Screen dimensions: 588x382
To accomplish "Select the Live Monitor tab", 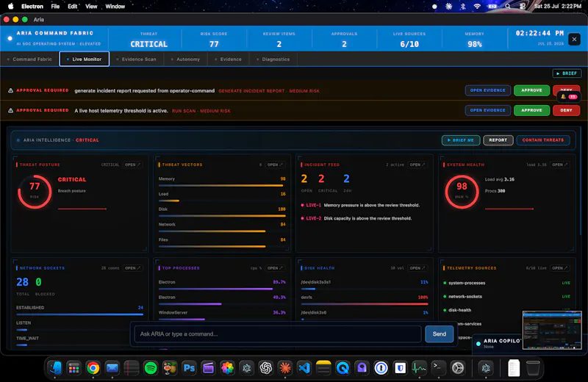I will point(85,60).
